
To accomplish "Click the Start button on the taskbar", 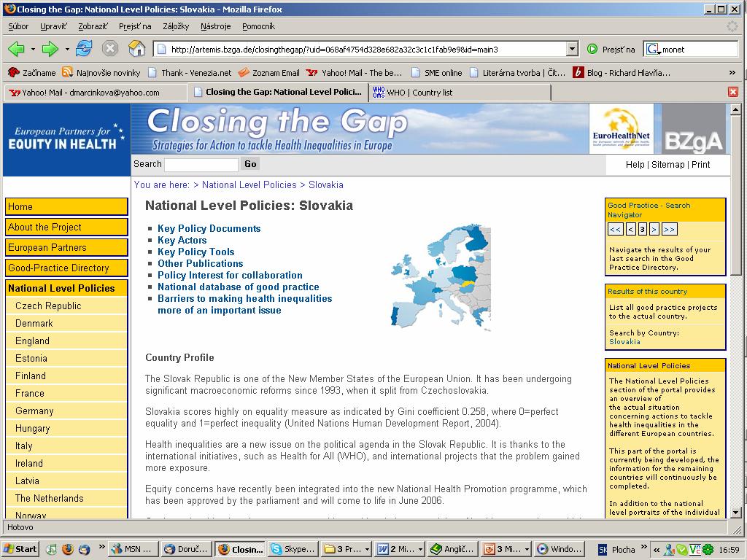I will [20, 549].
